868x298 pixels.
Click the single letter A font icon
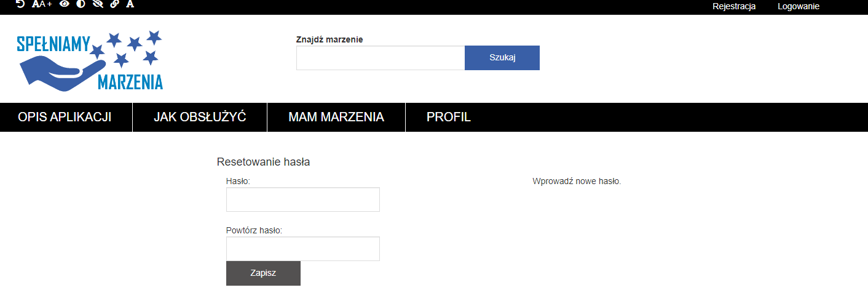130,4
